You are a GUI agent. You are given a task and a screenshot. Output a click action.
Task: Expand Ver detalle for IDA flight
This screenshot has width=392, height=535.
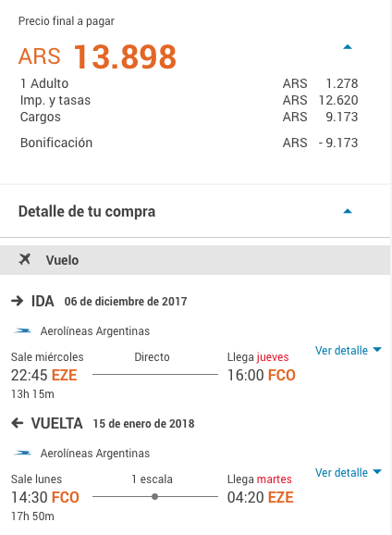(348, 351)
